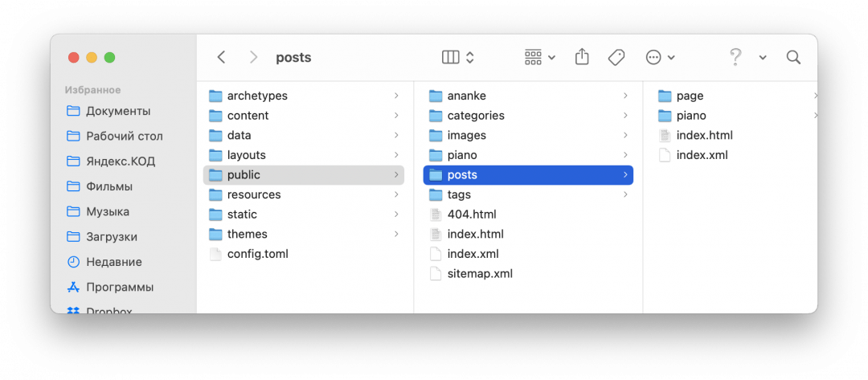Viewport: 868px width, 380px height.
Task: Open the group-by grid dropdown
Action: tap(539, 57)
